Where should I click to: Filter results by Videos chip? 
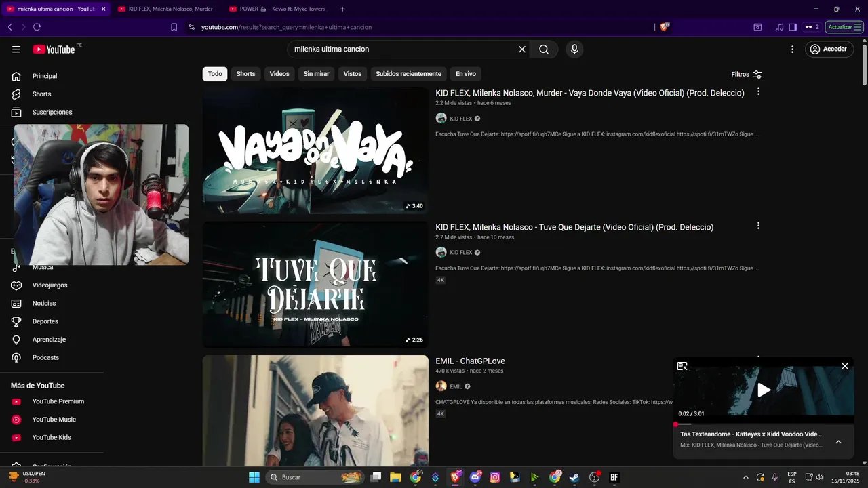(279, 74)
